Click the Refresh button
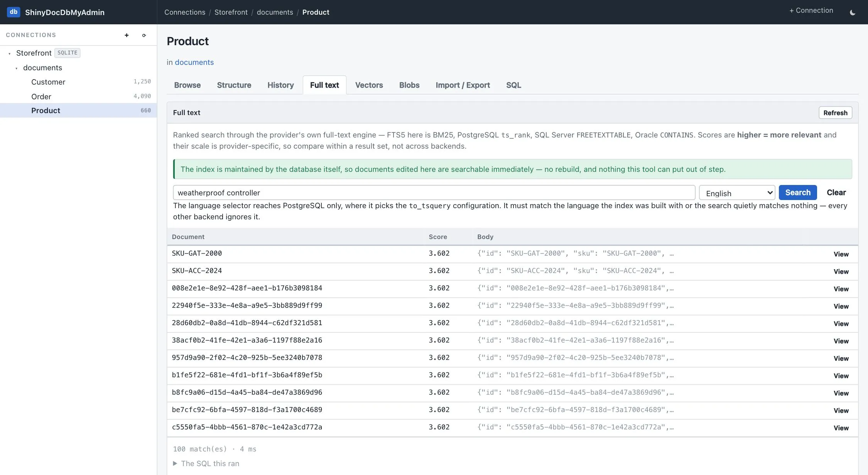Viewport: 868px width, 475px height. pyautogui.click(x=835, y=113)
